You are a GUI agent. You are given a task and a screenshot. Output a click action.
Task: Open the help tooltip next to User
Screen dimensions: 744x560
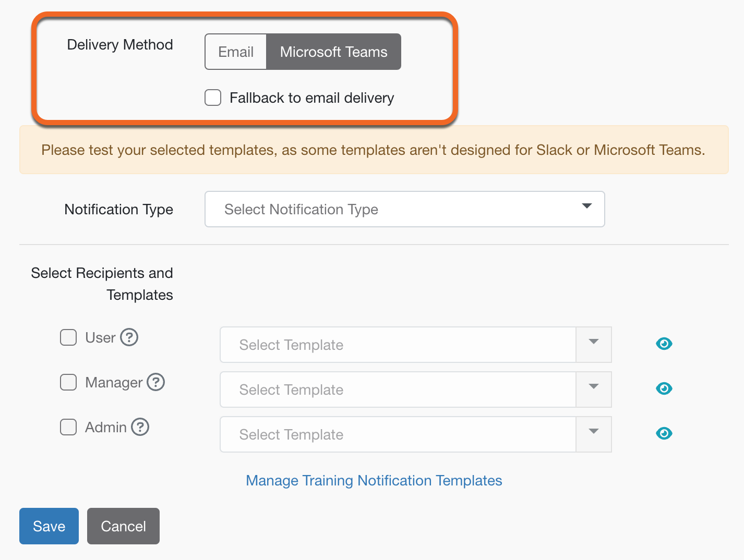point(129,337)
